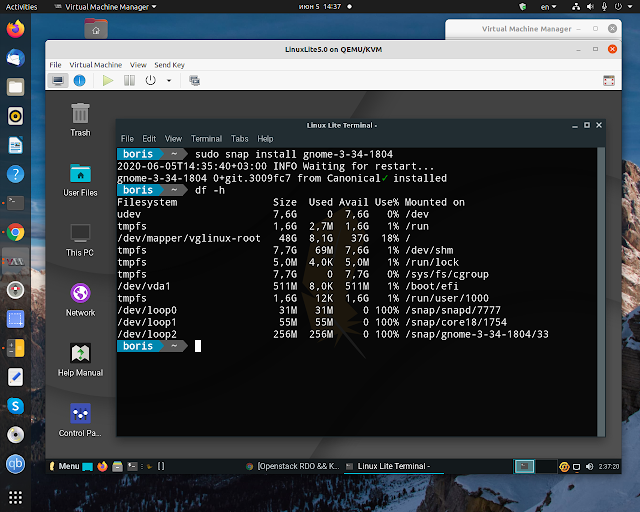Switch to the first workspace in the pager

point(524,466)
